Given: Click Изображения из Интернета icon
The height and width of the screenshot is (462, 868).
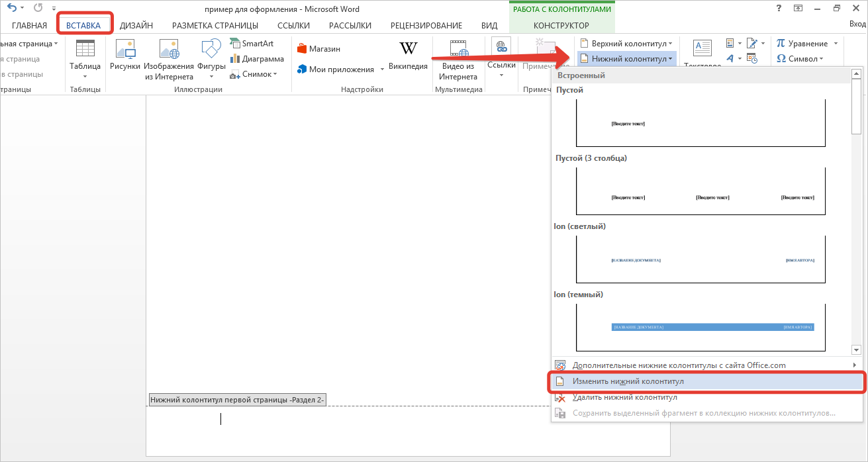Looking at the screenshot, I should pos(168,50).
